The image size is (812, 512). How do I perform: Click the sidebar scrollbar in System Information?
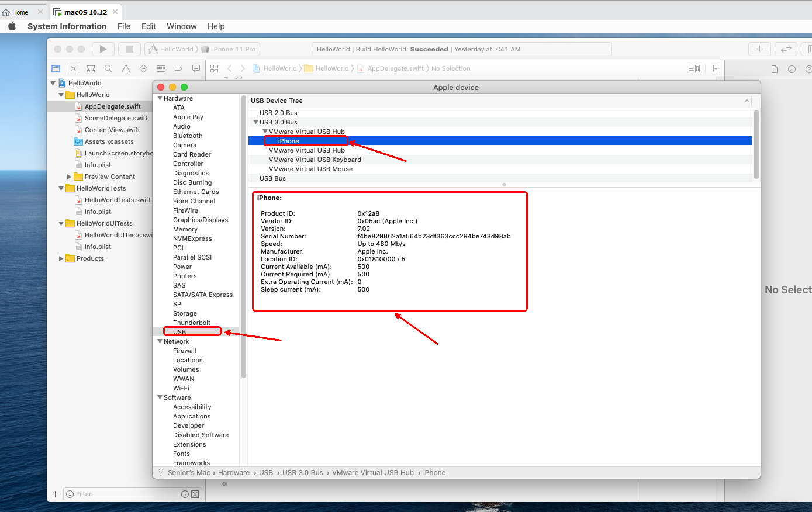(244, 237)
